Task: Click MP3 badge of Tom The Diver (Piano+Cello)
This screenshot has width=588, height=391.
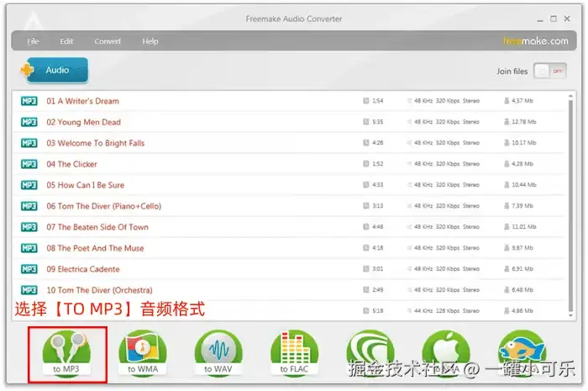Action: pyautogui.click(x=29, y=206)
